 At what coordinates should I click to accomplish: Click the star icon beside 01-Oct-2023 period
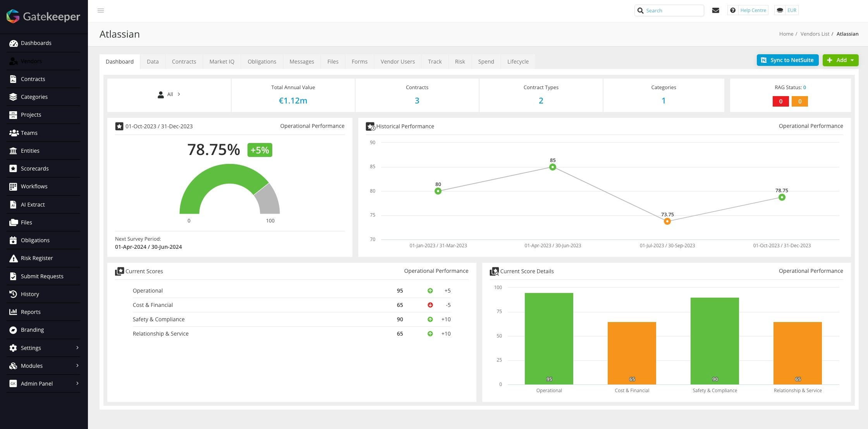click(x=119, y=126)
